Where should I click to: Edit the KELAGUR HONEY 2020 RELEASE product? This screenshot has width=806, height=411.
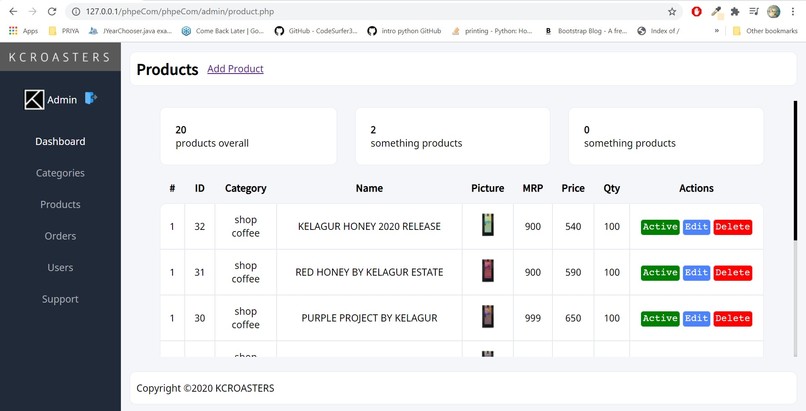click(x=697, y=227)
